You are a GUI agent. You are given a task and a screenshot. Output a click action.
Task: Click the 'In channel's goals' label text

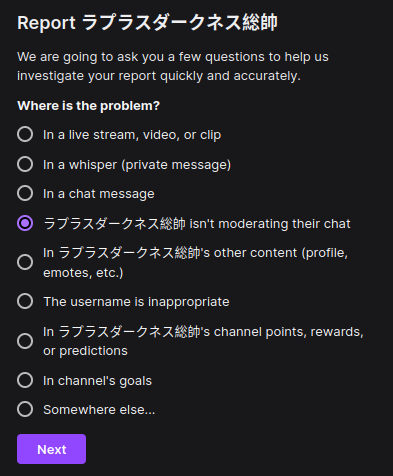(97, 381)
